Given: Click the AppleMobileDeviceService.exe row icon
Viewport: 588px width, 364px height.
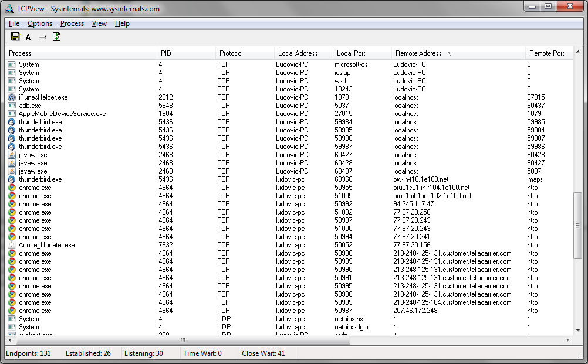Looking at the screenshot, I should 12,114.
